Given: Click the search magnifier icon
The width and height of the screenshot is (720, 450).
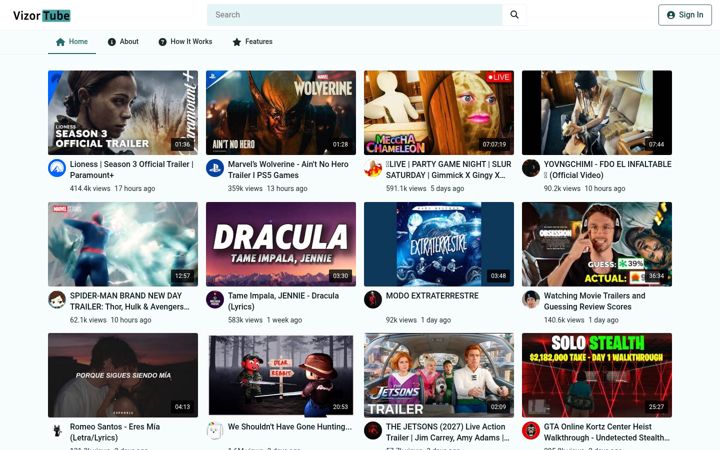Looking at the screenshot, I should 514,15.
